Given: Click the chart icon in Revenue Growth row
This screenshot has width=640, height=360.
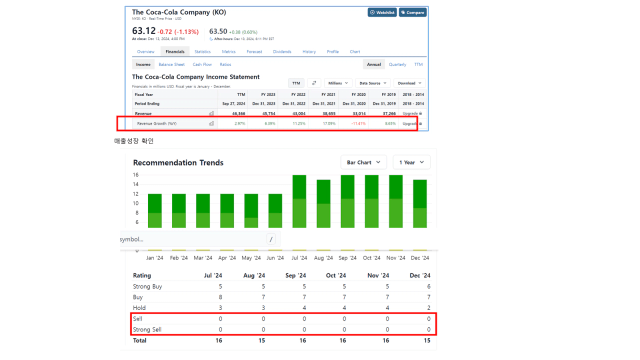Looking at the screenshot, I should click(x=211, y=123).
